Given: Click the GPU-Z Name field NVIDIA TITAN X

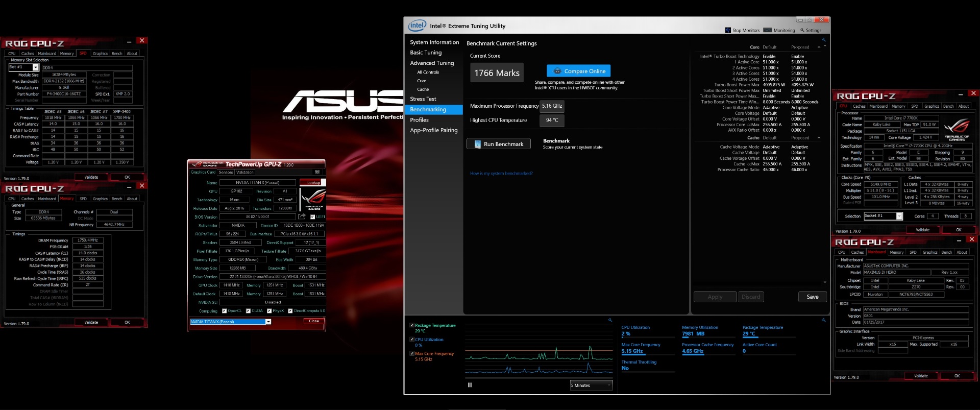Looking at the screenshot, I should click(x=257, y=182).
